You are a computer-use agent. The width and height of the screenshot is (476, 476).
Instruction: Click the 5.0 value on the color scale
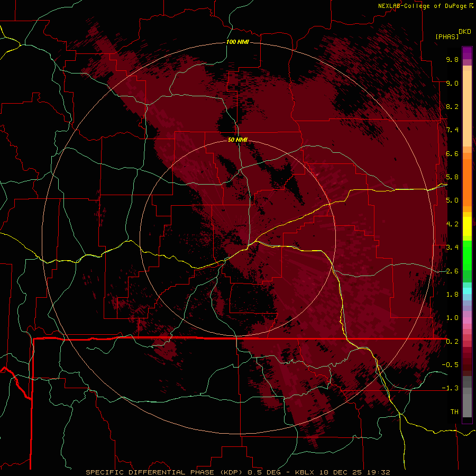click(452, 200)
